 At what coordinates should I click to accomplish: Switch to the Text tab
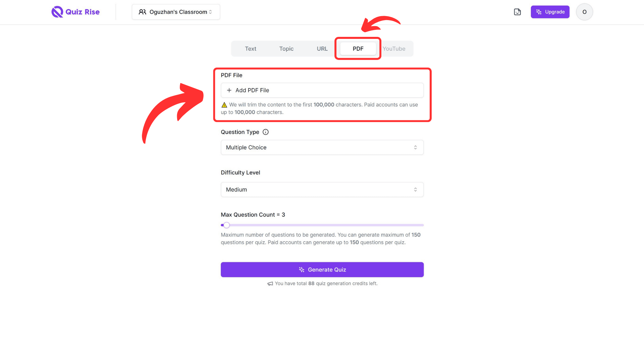click(250, 49)
